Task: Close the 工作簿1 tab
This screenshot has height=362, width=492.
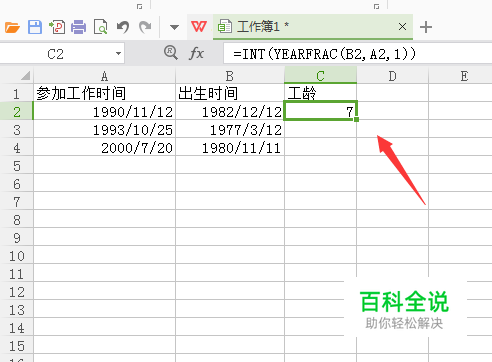Action: click(402, 27)
